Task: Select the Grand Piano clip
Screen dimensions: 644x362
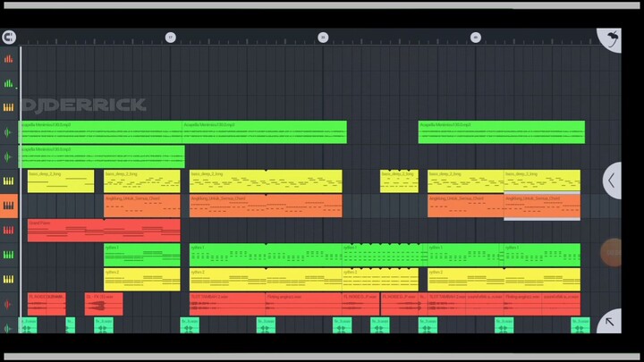Action: coord(104,231)
